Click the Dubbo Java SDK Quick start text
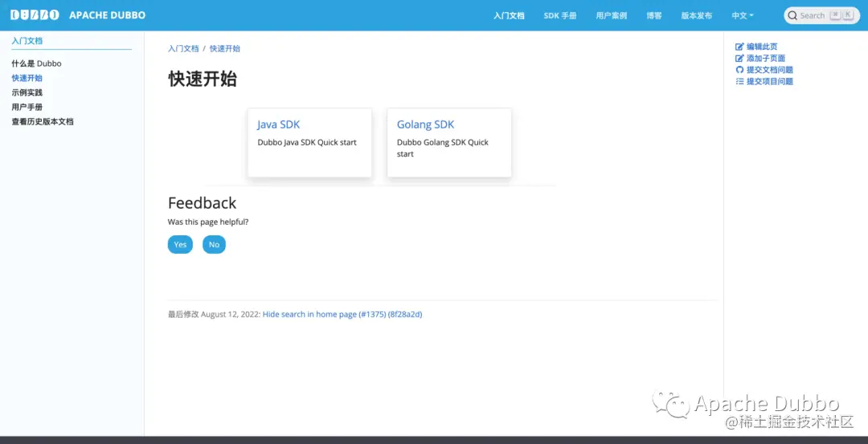Viewport: 868px width, 444px height. [307, 142]
